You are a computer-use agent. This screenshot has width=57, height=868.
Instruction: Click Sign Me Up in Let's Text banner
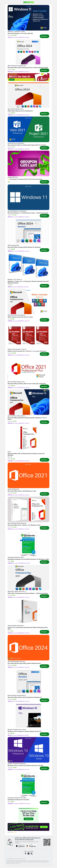coord(43,827)
